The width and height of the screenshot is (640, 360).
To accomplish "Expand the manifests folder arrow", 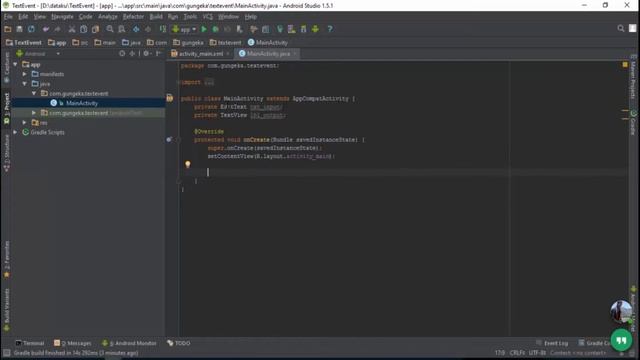I will tap(25, 74).
